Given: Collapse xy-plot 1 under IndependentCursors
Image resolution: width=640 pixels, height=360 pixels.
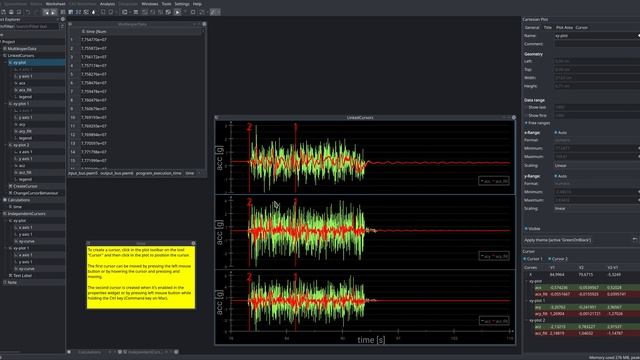Looking at the screenshot, I should click(6, 248).
